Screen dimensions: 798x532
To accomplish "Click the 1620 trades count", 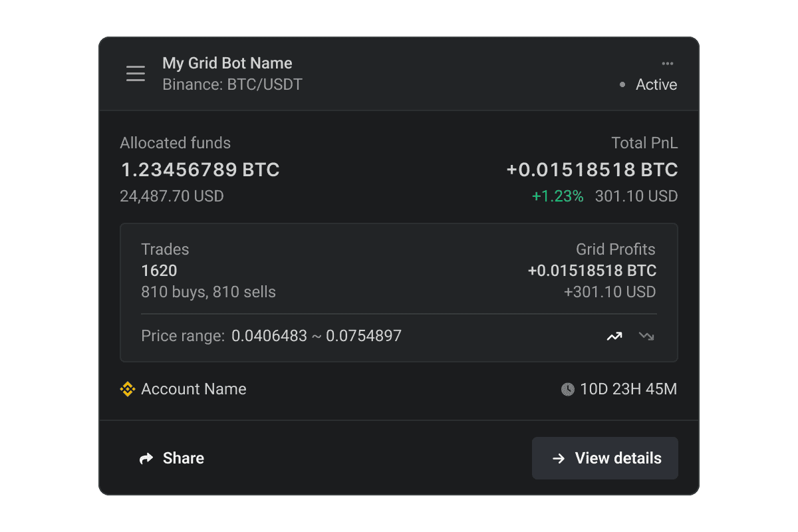I will coord(159,271).
